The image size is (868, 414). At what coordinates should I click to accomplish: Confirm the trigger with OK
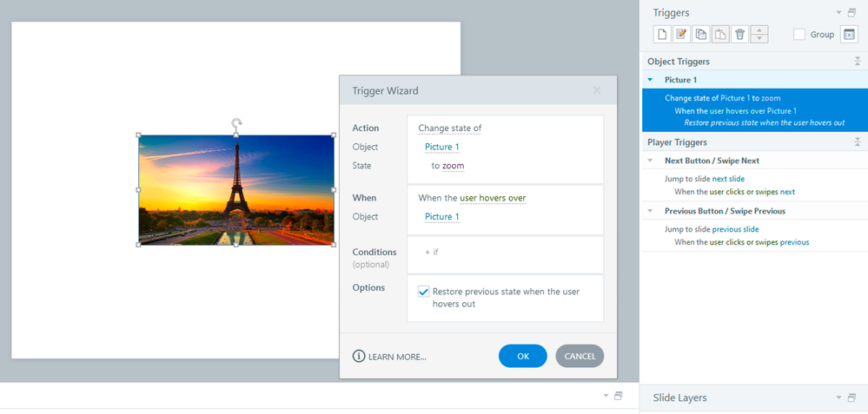point(522,356)
